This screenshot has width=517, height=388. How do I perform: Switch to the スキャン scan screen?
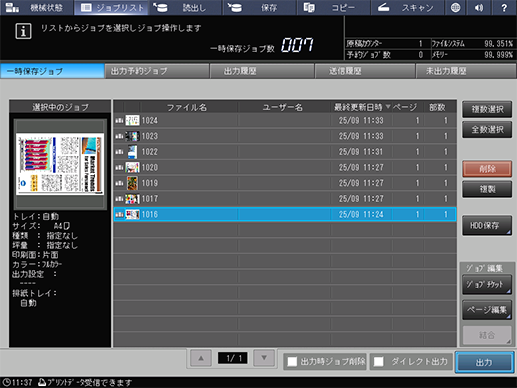point(408,8)
